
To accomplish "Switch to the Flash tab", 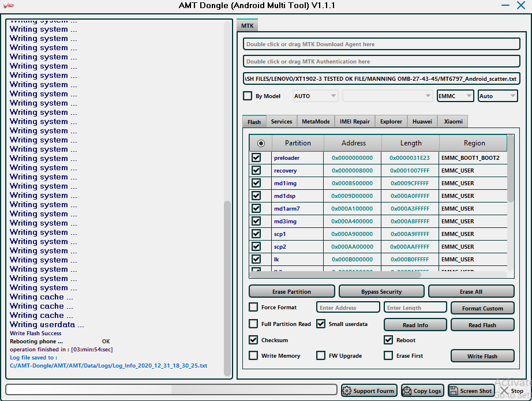I will click(x=254, y=122).
